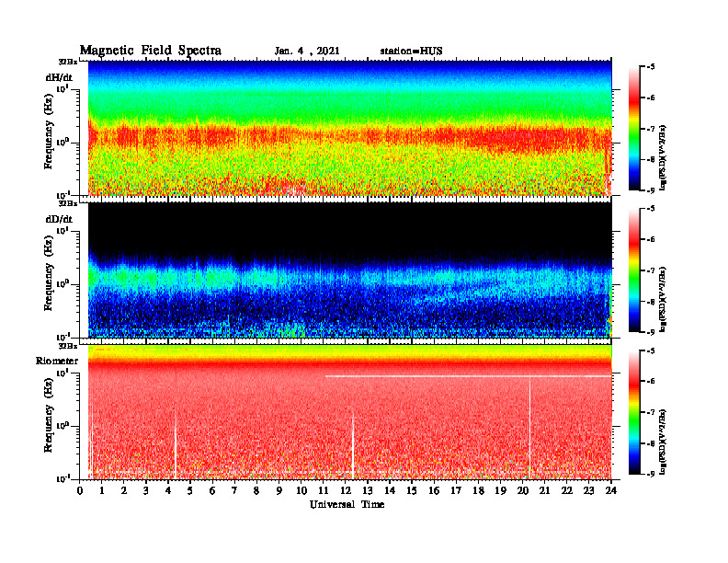Click the color scale bar beside the Riometer panel
Viewport: 728px width, 563px height.
(x=634, y=412)
